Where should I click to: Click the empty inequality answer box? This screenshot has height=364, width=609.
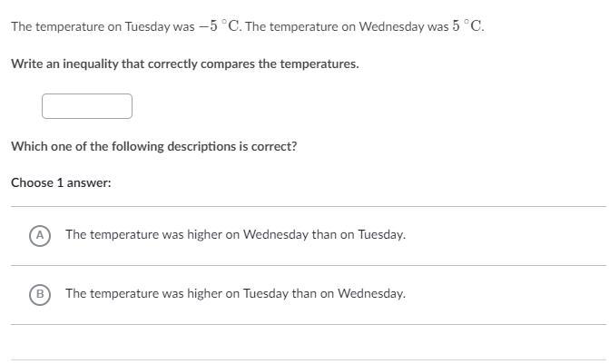(x=87, y=106)
